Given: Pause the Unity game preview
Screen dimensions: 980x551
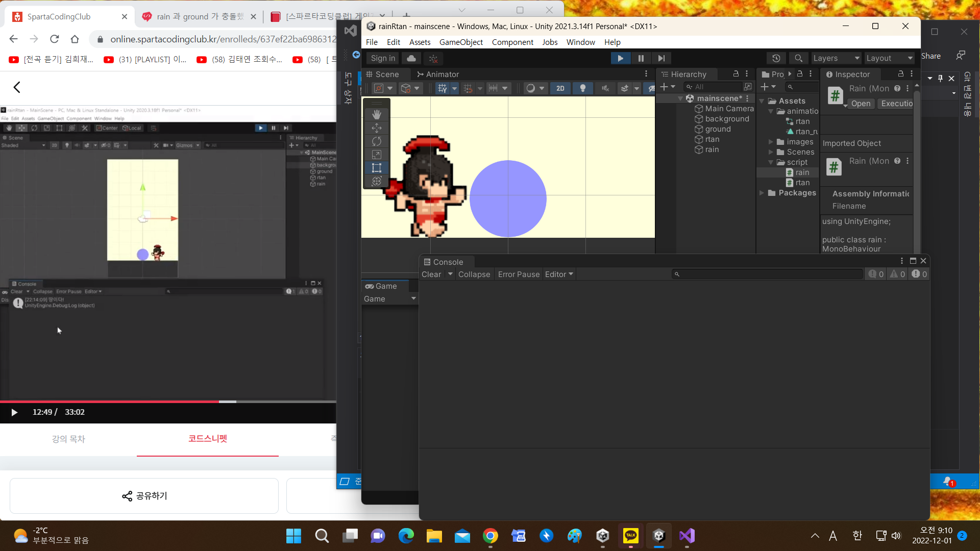Looking at the screenshot, I should pyautogui.click(x=641, y=58).
